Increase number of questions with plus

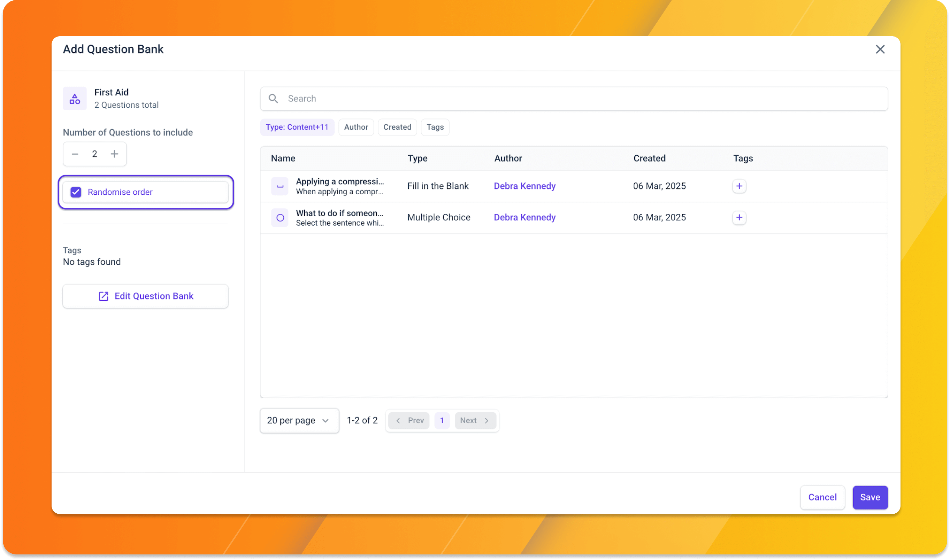click(x=114, y=154)
